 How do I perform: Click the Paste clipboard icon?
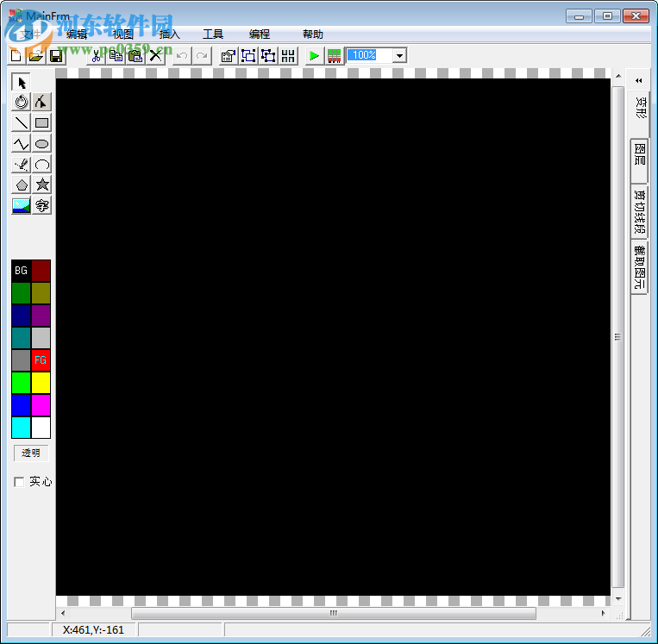pos(135,55)
